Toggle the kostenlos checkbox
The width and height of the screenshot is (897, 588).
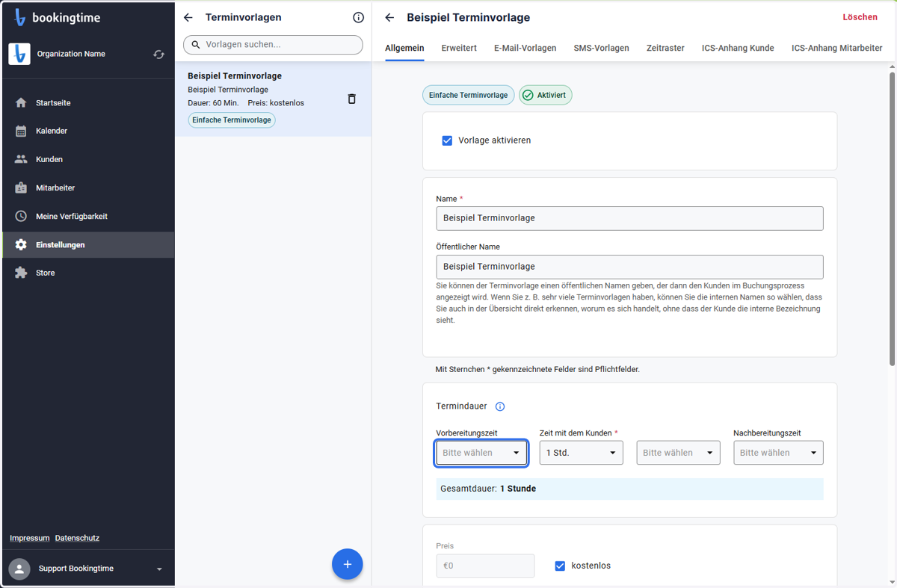pyautogui.click(x=560, y=566)
